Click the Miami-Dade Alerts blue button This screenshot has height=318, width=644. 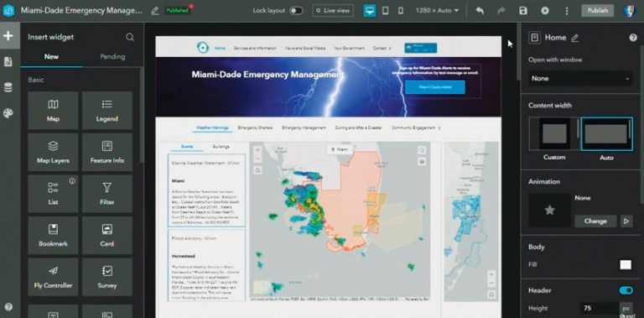435,87
